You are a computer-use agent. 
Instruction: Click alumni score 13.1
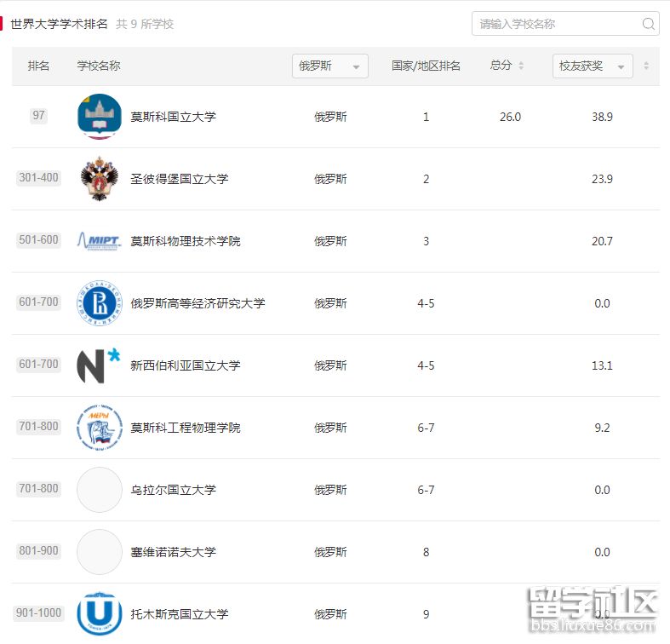[602, 365]
